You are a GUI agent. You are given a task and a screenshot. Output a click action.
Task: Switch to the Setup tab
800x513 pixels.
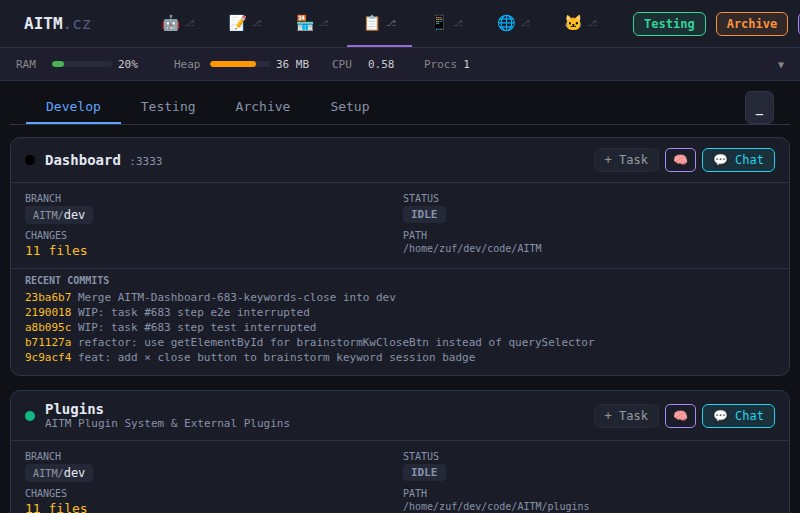click(x=349, y=107)
